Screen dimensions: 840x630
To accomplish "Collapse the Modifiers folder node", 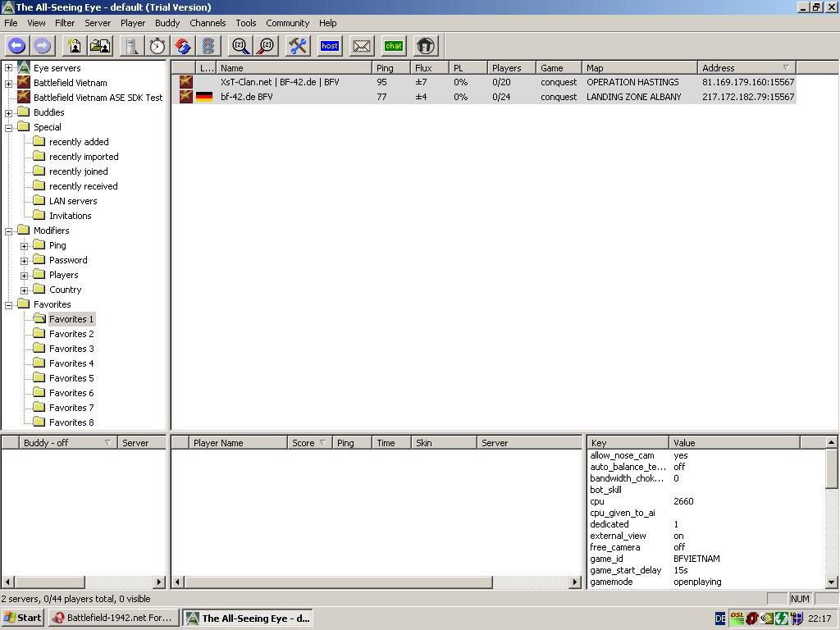I will 8,231.
